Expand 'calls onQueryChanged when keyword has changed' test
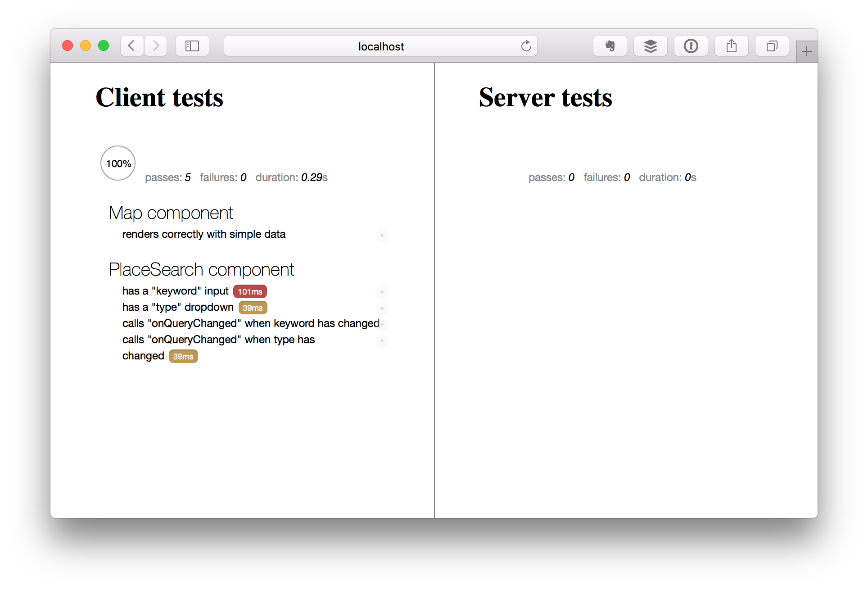 pos(250,324)
